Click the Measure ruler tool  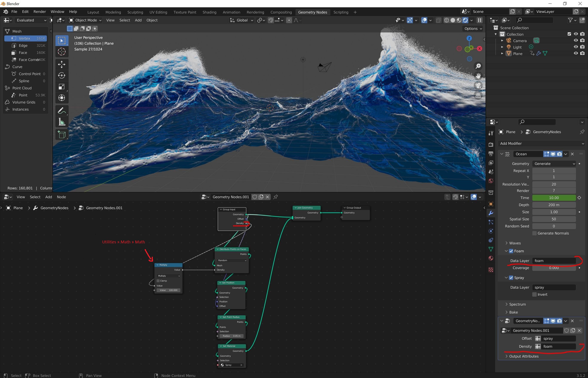62,122
